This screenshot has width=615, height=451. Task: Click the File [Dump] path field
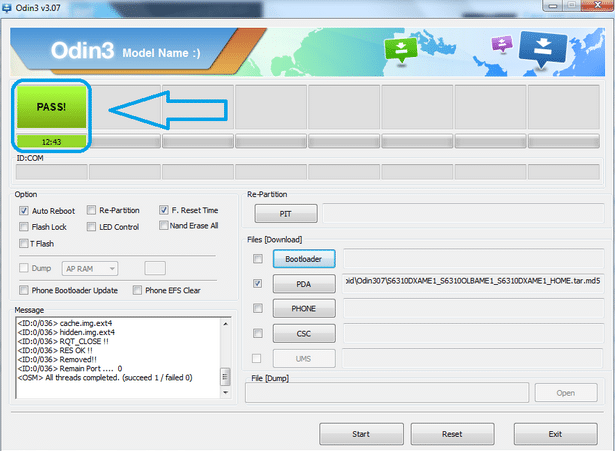click(x=387, y=393)
